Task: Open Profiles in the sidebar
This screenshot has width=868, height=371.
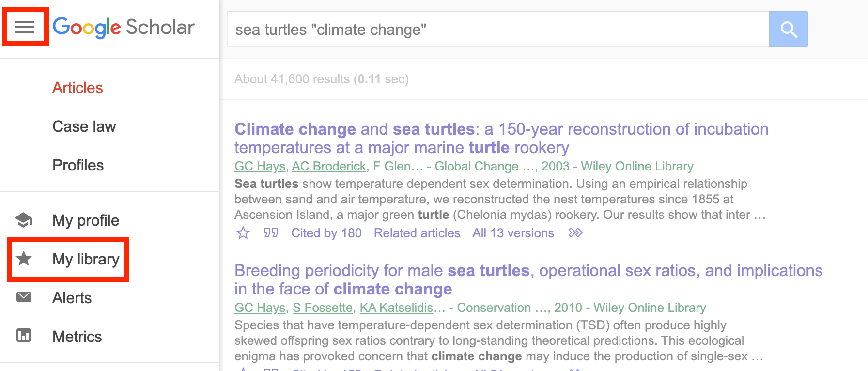Action: point(78,165)
